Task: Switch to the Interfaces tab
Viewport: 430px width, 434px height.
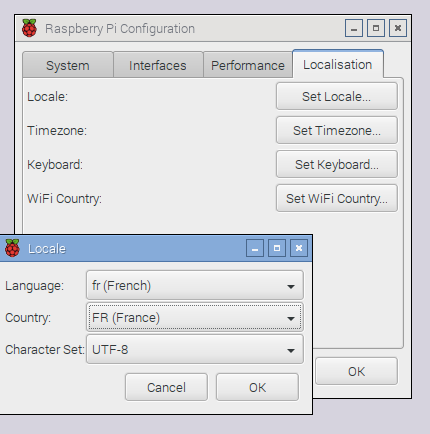Action: (x=158, y=65)
